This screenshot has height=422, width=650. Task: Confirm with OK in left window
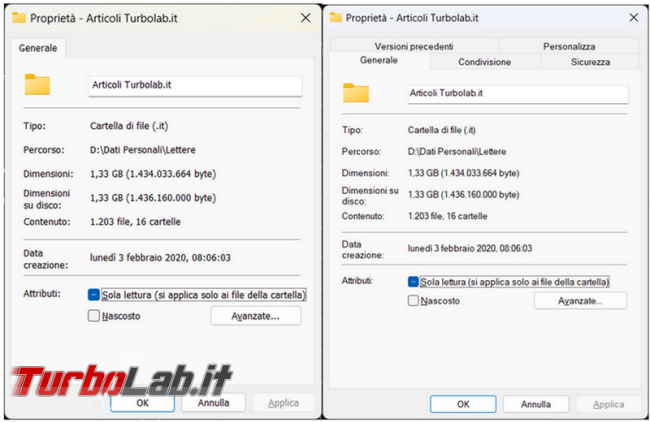[142, 403]
